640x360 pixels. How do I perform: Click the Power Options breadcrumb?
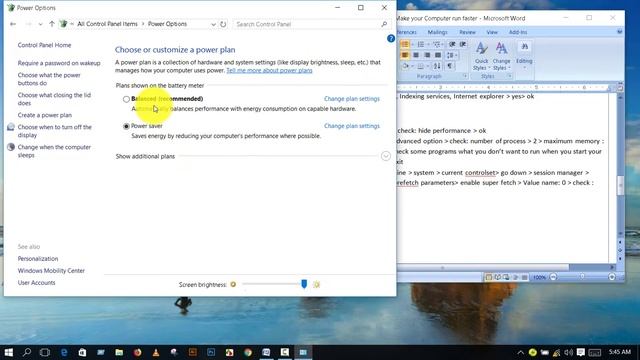coord(167,24)
